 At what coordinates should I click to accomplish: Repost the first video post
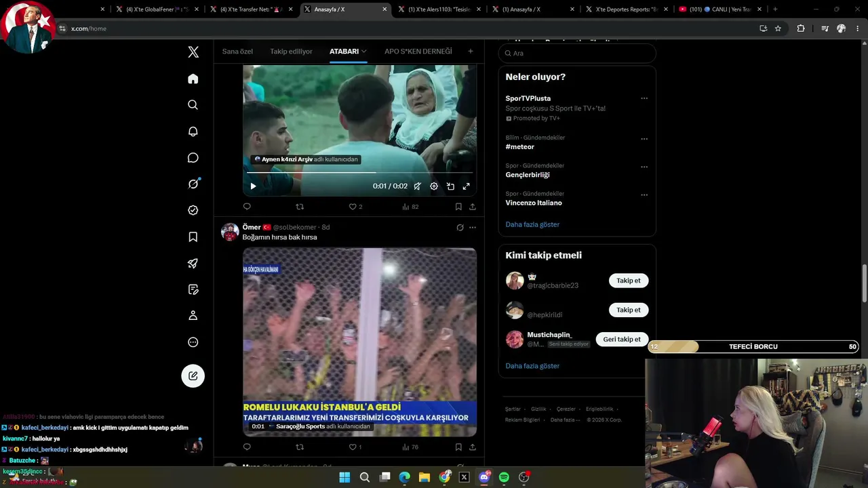(300, 207)
